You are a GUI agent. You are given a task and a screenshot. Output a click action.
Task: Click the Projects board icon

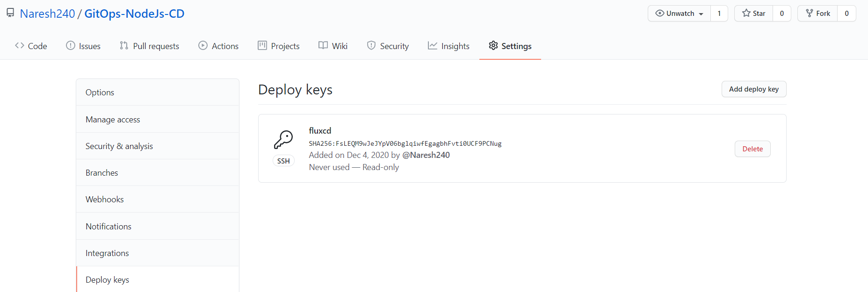(262, 45)
